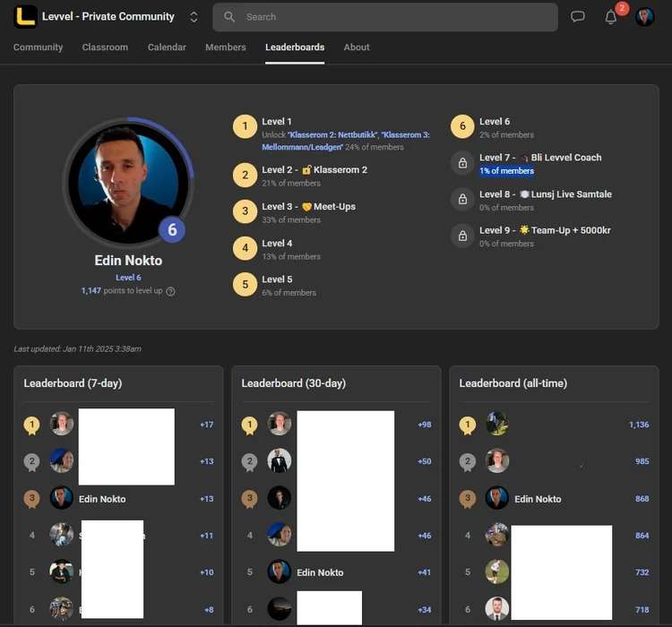Click the gold medal in 7-day leaderboard

pyautogui.click(x=31, y=425)
